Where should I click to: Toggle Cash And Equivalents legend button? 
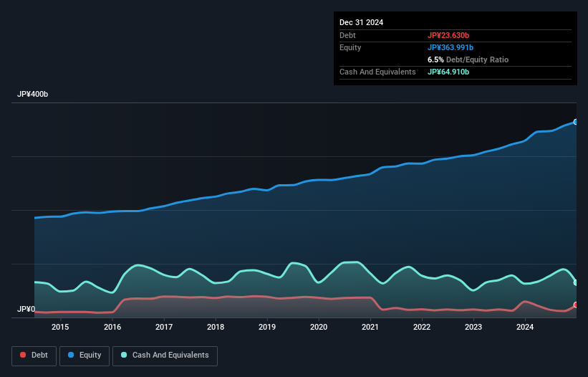(165, 355)
